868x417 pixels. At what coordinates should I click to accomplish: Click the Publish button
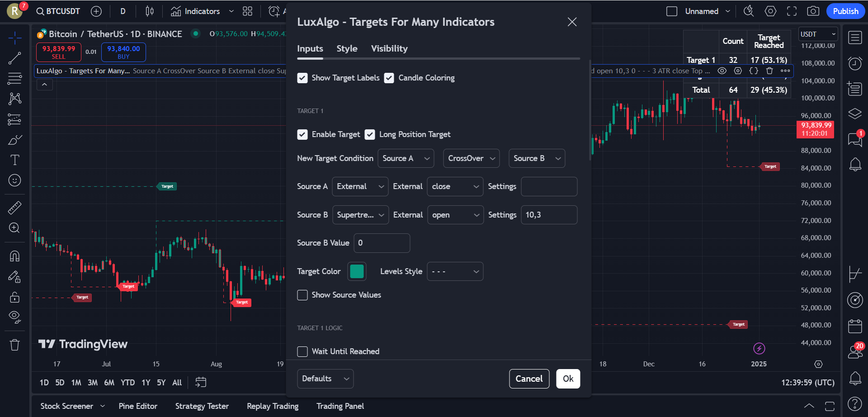pos(845,11)
